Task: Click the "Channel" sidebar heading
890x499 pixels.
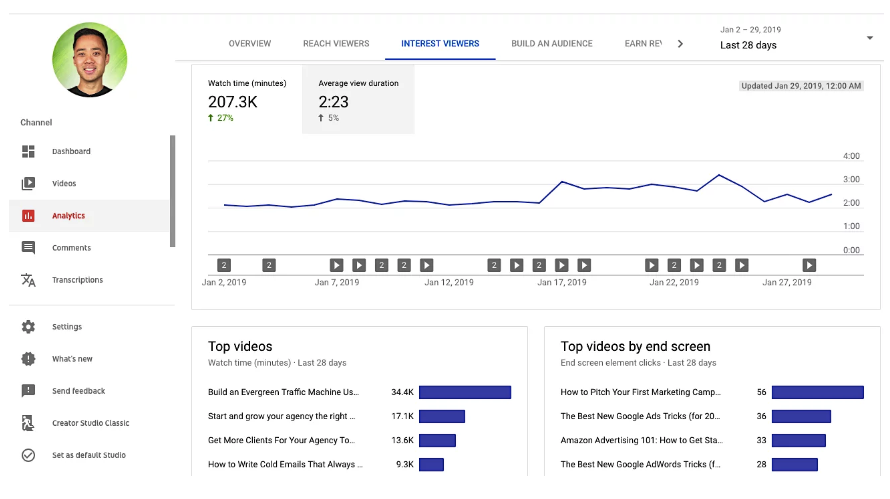Action: tap(36, 123)
